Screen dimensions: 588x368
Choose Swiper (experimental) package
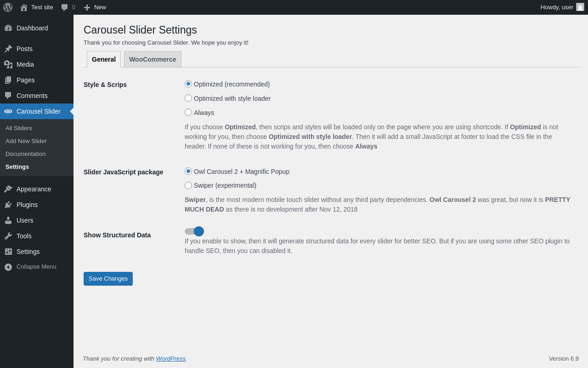188,185
